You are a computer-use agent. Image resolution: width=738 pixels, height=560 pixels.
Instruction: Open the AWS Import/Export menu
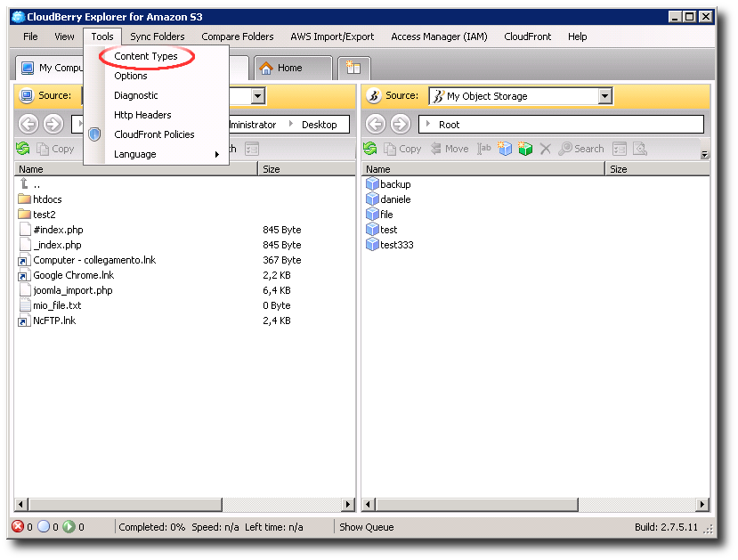click(x=332, y=37)
